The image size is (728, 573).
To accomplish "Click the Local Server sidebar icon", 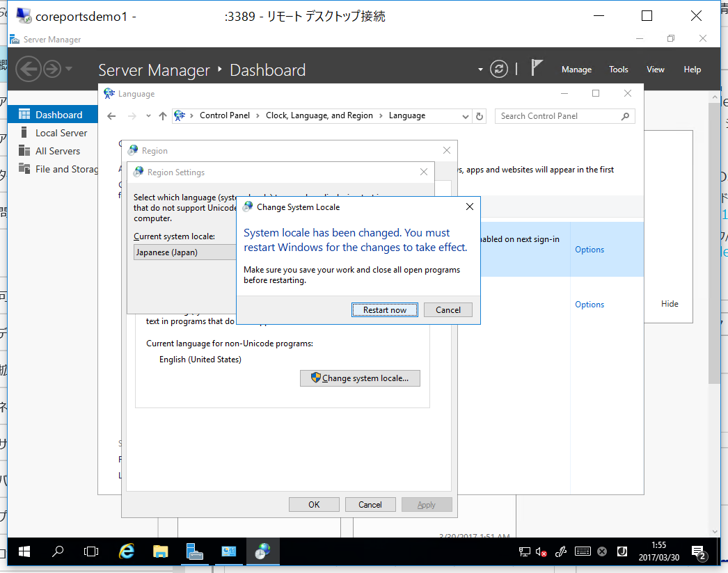I will 24,133.
